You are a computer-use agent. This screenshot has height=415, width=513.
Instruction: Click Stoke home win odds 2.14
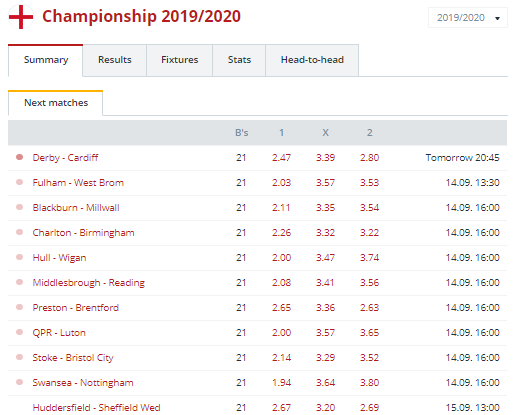281,358
